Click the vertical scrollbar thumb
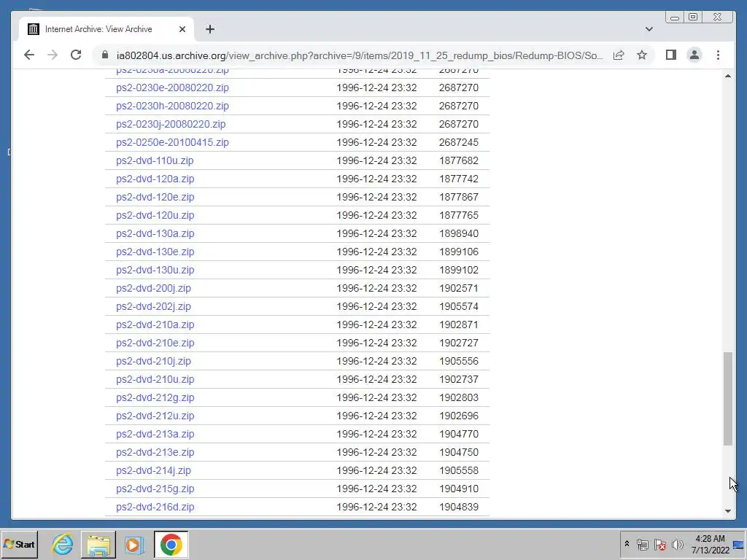This screenshot has width=747, height=560. point(728,399)
